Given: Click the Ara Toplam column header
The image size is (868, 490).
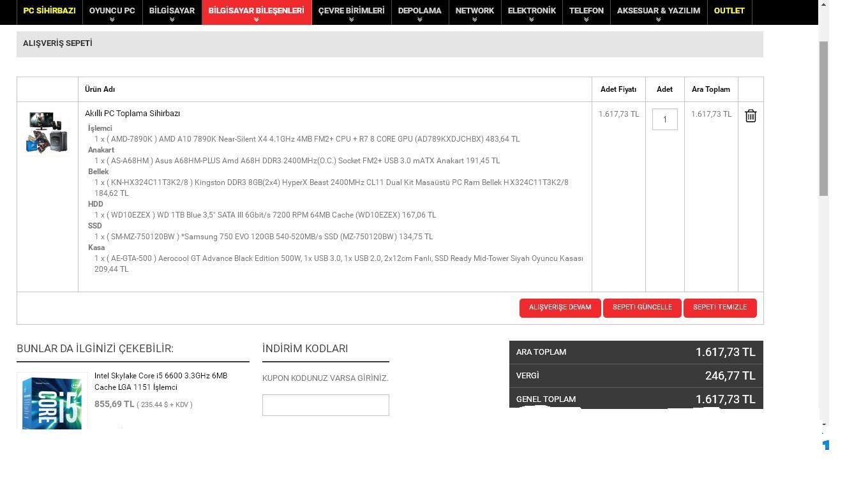Looking at the screenshot, I should [x=711, y=89].
